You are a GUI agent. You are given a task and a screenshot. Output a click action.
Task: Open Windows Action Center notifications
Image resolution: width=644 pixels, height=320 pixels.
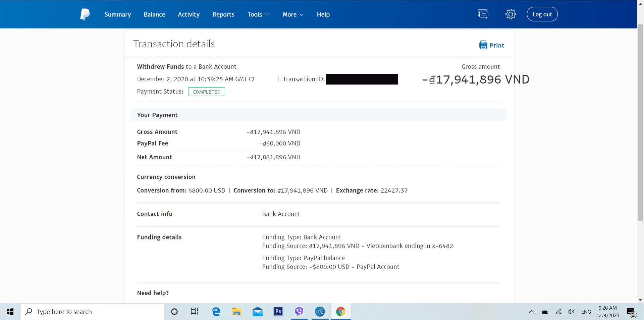point(631,312)
